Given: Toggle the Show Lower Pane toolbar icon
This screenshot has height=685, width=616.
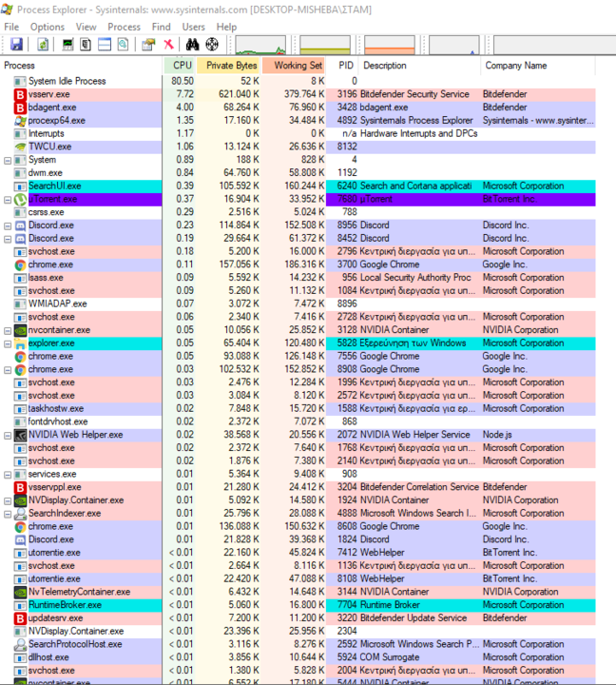Looking at the screenshot, I should tap(105, 44).
